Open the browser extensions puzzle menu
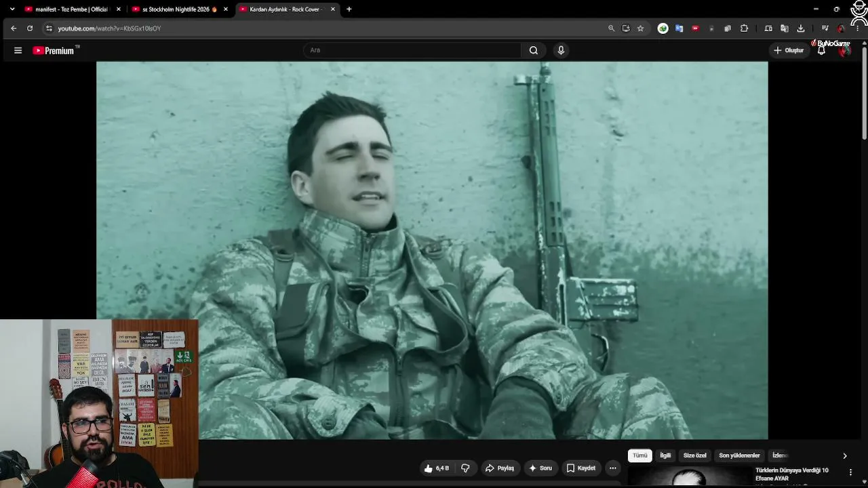The image size is (868, 488). pos(744,28)
